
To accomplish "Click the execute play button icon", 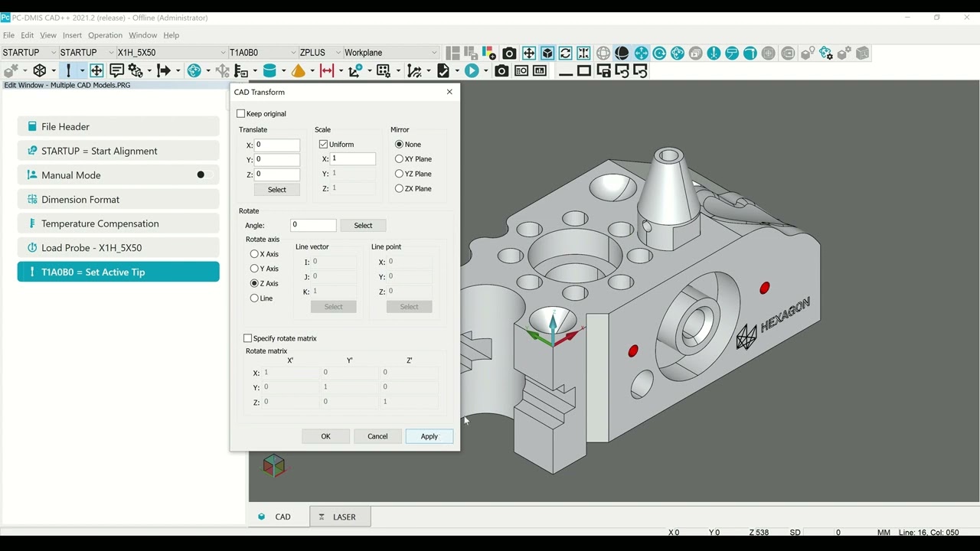I will click(471, 71).
